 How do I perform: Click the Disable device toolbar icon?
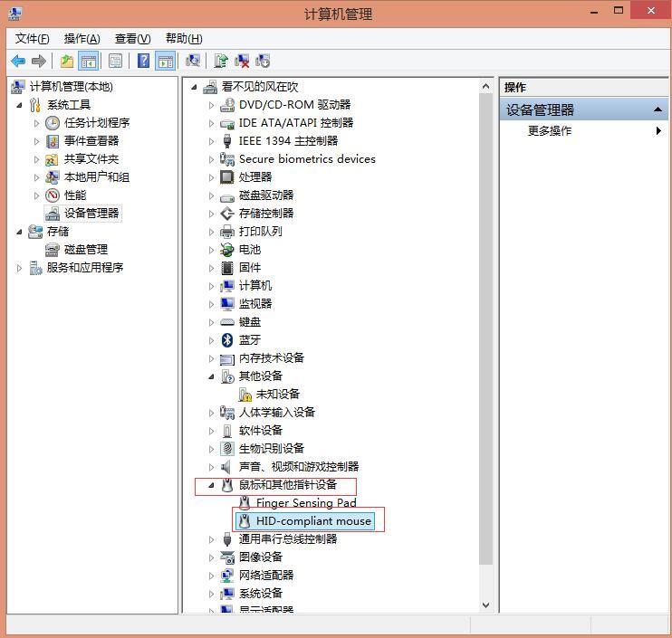[263, 61]
